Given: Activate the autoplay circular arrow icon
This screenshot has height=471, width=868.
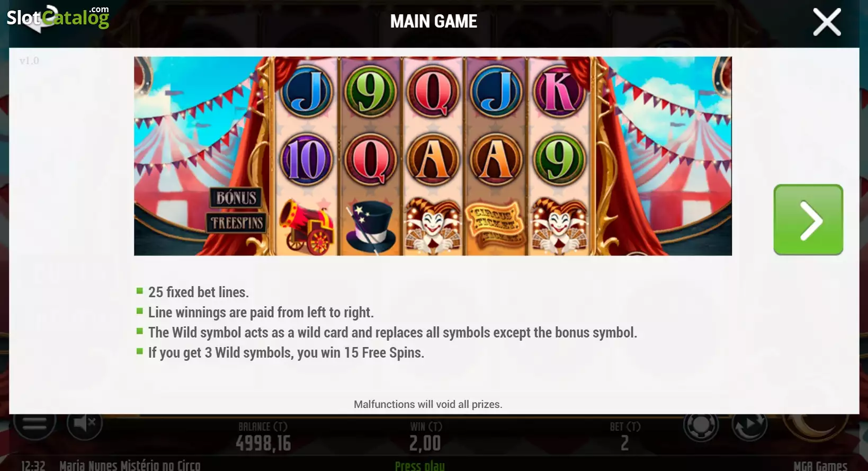Looking at the screenshot, I should (x=749, y=425).
